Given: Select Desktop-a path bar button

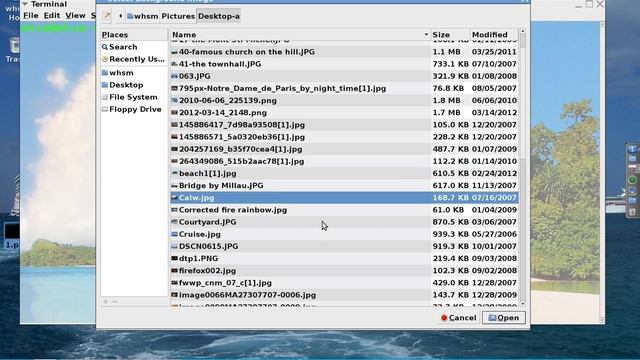Looking at the screenshot, I should click(x=219, y=16).
